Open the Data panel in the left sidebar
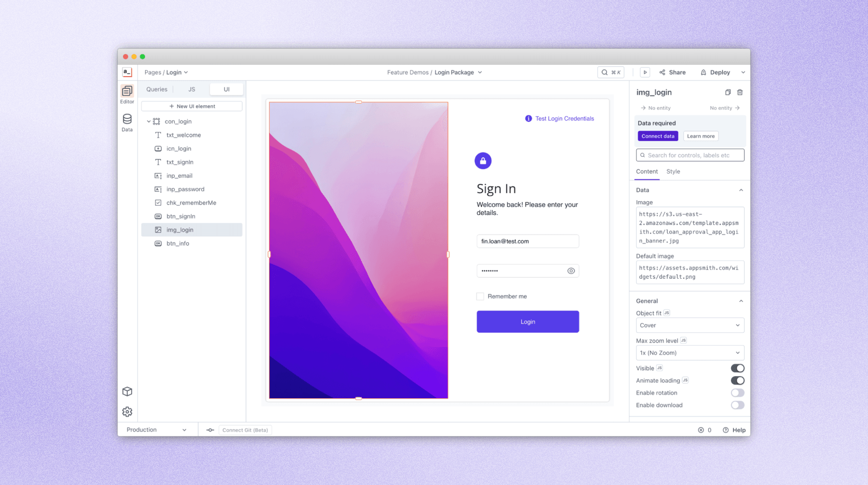 coord(127,122)
